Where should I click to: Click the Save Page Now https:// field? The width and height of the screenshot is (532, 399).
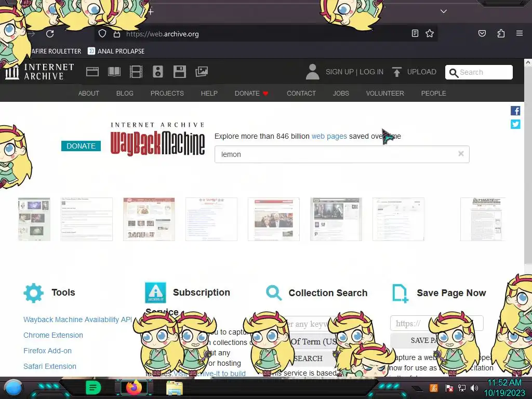pyautogui.click(x=436, y=323)
